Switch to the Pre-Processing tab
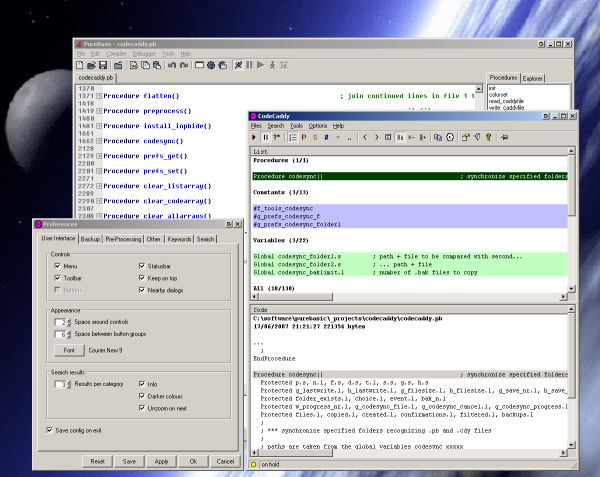Screen dimensions: 600x477 [123, 240]
